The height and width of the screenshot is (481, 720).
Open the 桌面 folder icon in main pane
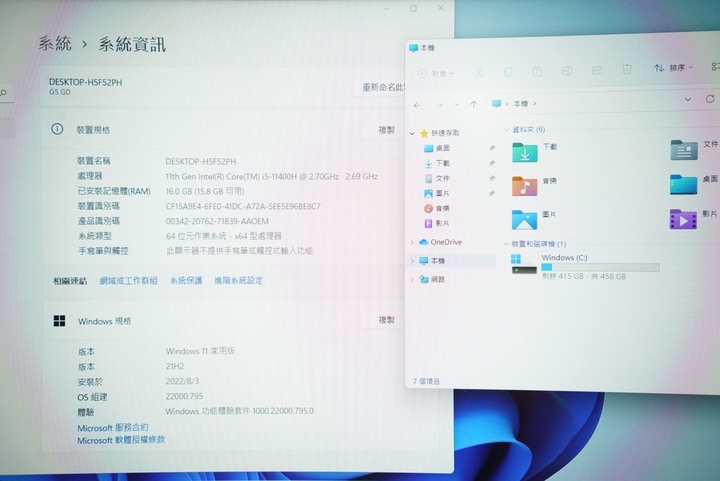pos(684,184)
